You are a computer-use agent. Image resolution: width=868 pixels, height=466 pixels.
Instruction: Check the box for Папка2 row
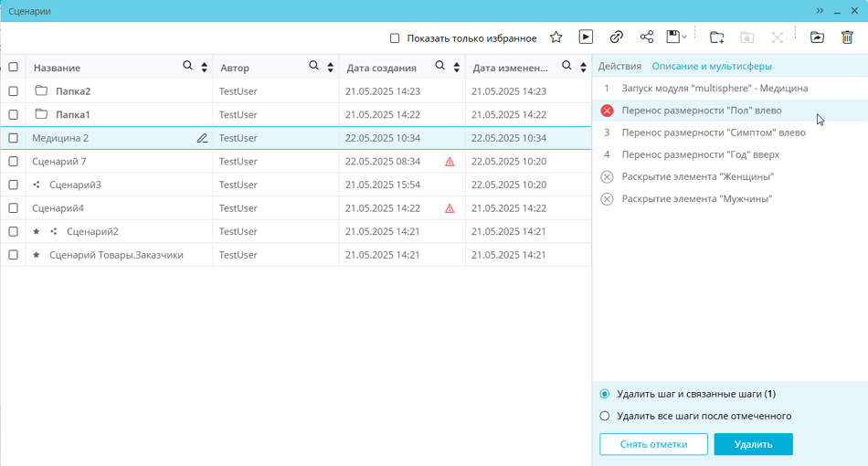coord(13,91)
